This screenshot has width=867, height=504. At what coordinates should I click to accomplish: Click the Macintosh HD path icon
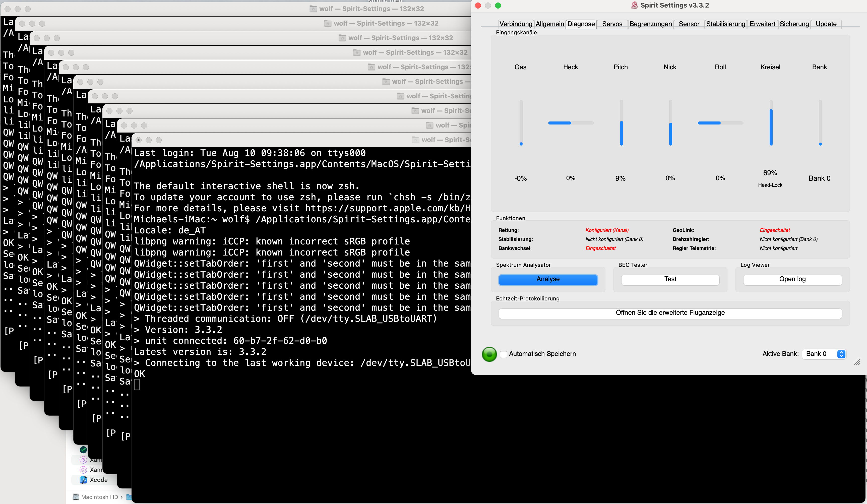(76, 497)
